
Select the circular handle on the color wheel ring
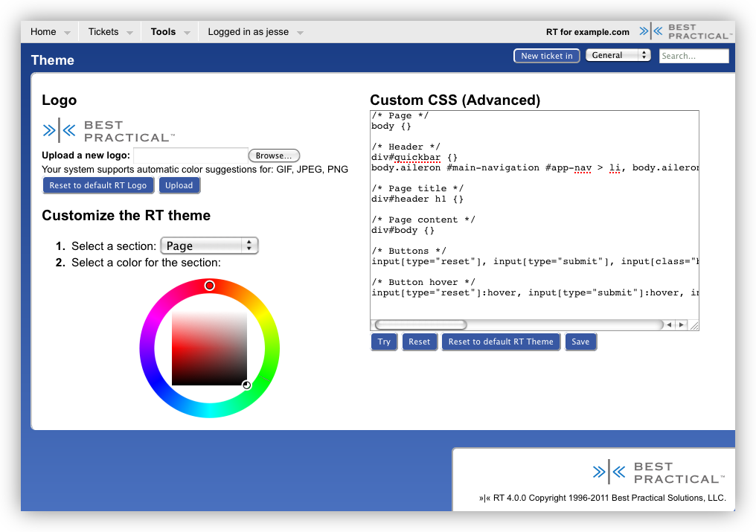coord(209,285)
